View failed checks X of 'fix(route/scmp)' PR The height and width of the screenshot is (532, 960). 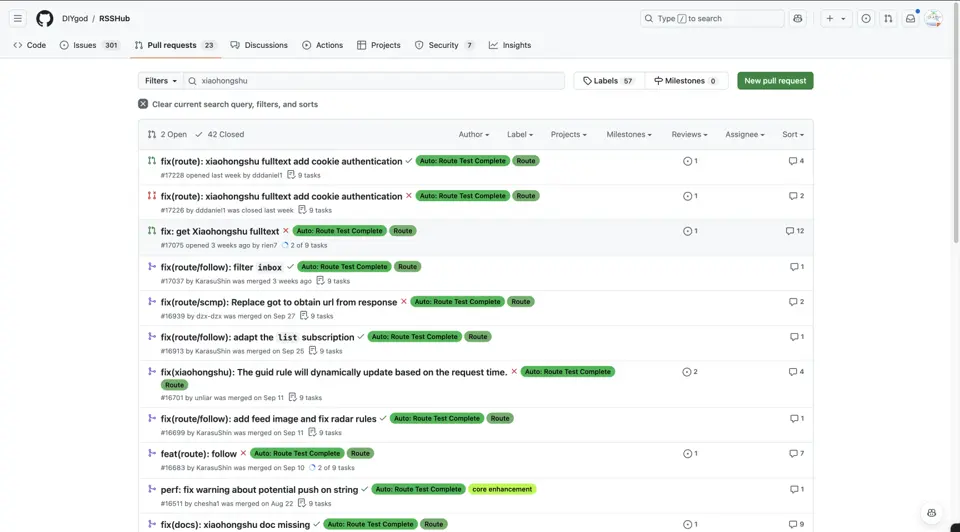tap(403, 301)
